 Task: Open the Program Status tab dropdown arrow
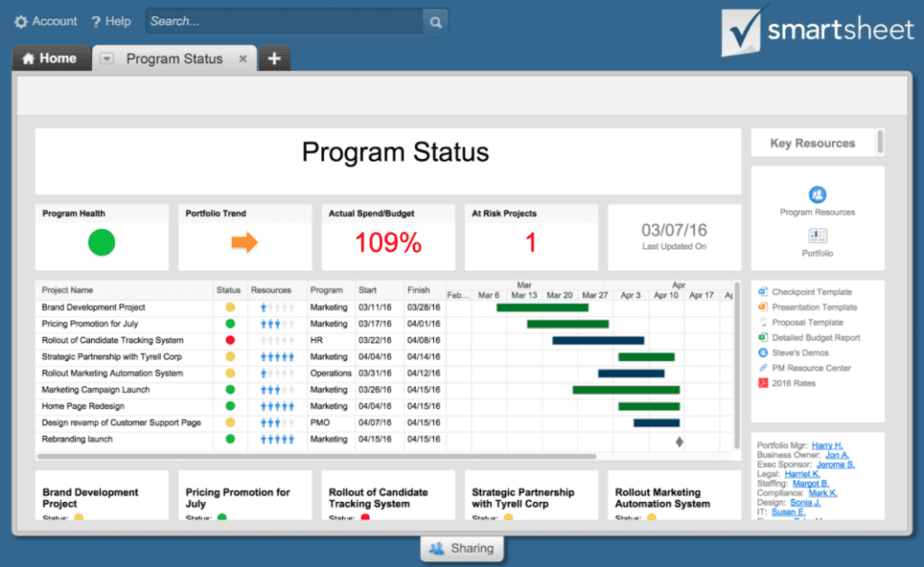coord(106,59)
